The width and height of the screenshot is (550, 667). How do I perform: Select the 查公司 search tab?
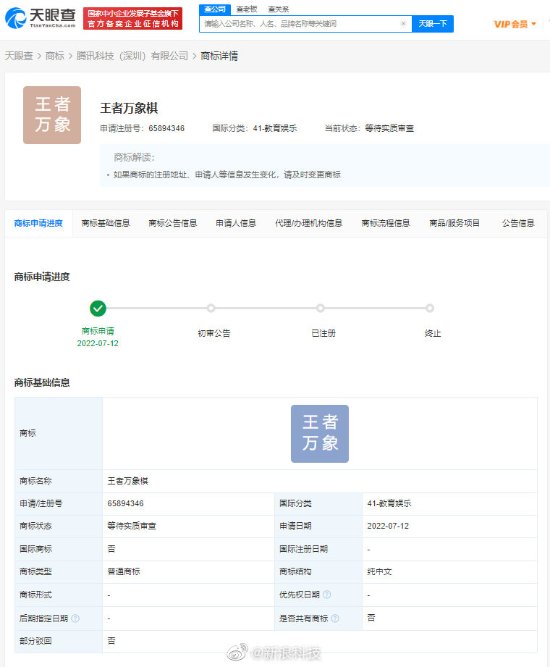pos(215,9)
